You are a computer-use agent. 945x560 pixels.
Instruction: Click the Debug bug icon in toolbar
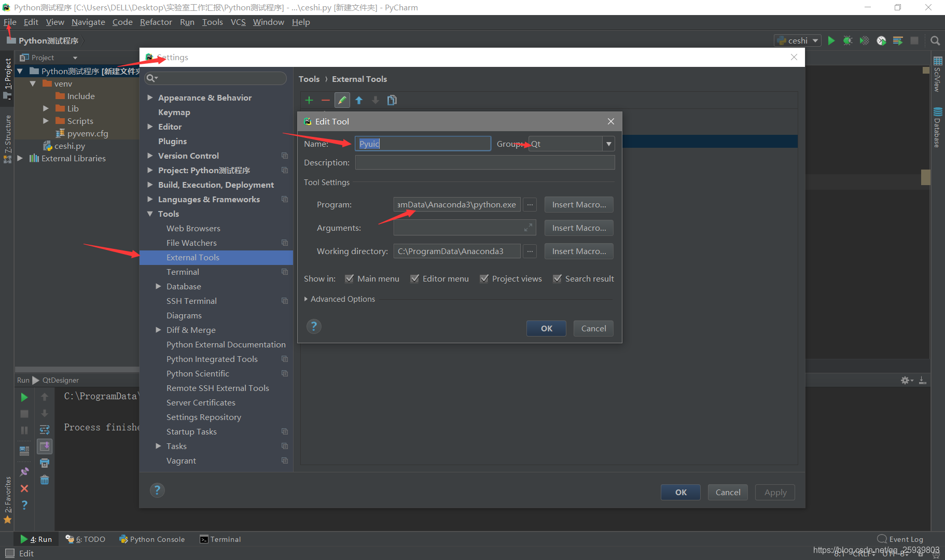pos(848,40)
